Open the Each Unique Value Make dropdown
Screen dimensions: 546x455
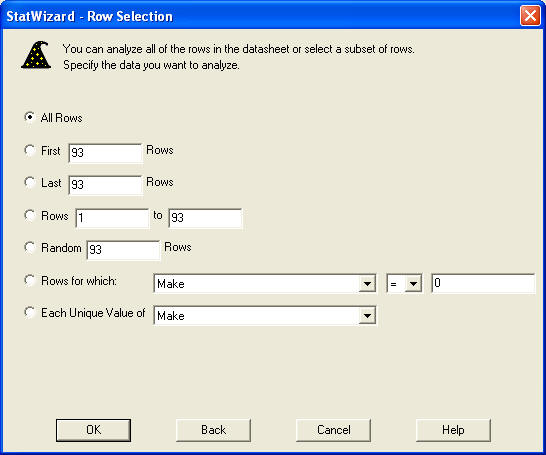tap(265, 315)
